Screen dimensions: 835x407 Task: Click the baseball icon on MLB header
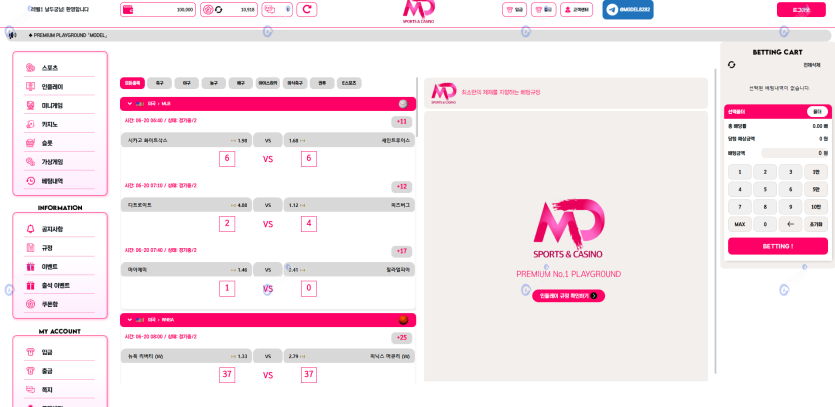click(403, 104)
